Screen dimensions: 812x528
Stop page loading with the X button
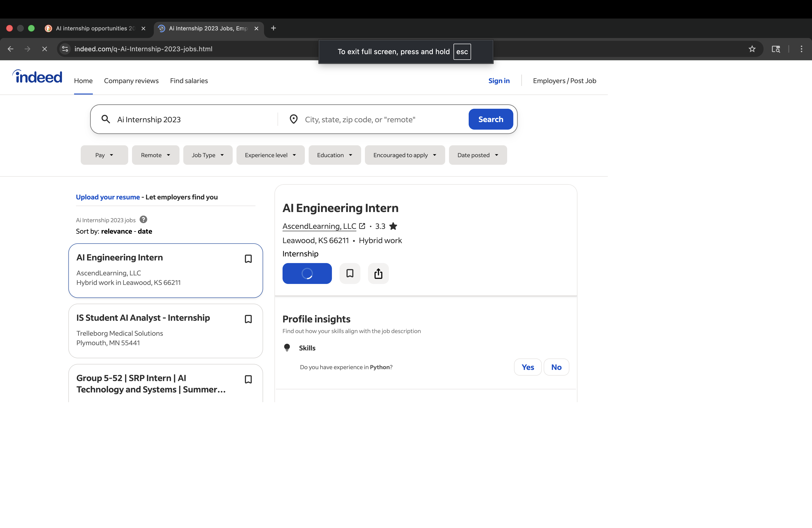pyautogui.click(x=44, y=49)
